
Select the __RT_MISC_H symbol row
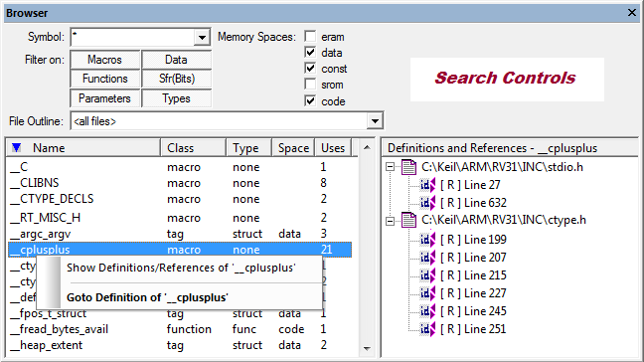(180, 218)
